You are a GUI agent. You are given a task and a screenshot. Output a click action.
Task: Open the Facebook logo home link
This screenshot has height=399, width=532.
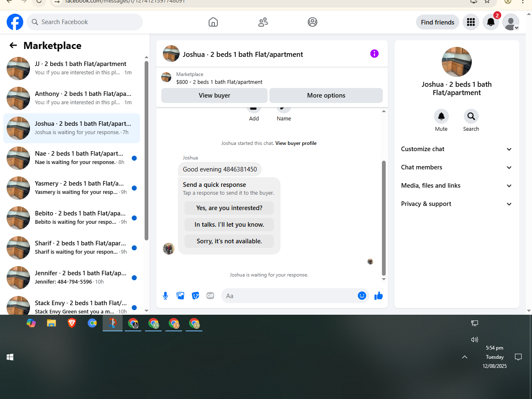tap(15, 22)
